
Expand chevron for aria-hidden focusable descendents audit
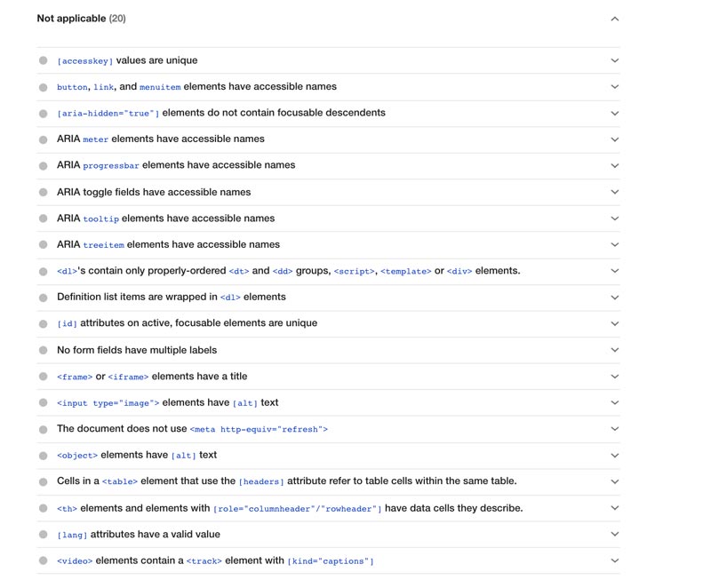(614, 114)
